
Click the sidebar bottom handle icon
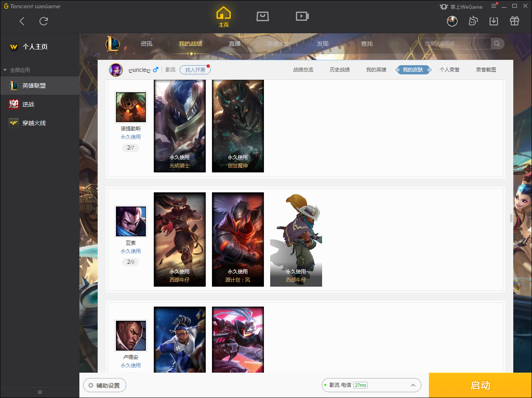pos(40,392)
